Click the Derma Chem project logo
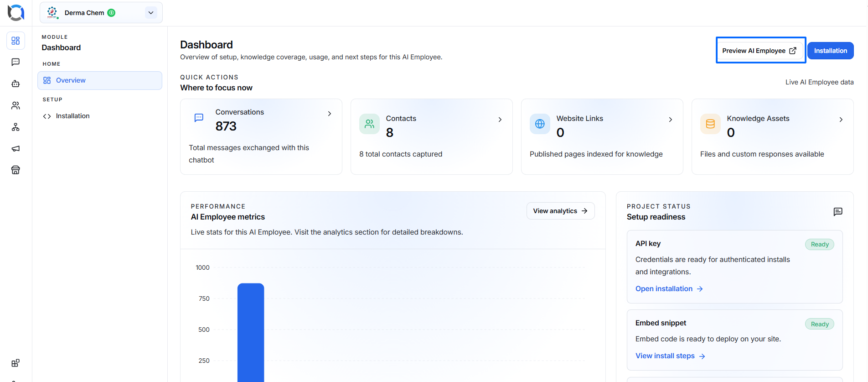The image size is (868, 382). tap(52, 13)
